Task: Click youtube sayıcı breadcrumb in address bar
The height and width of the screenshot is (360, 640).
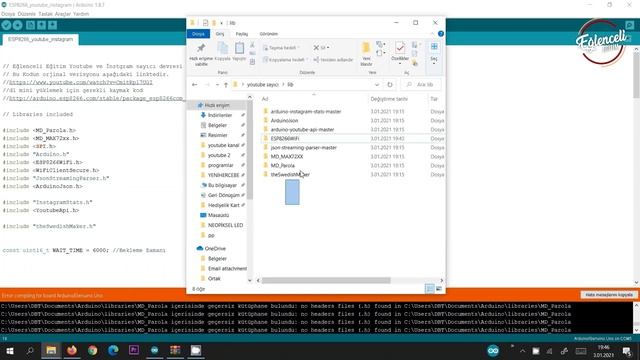Action: point(262,84)
